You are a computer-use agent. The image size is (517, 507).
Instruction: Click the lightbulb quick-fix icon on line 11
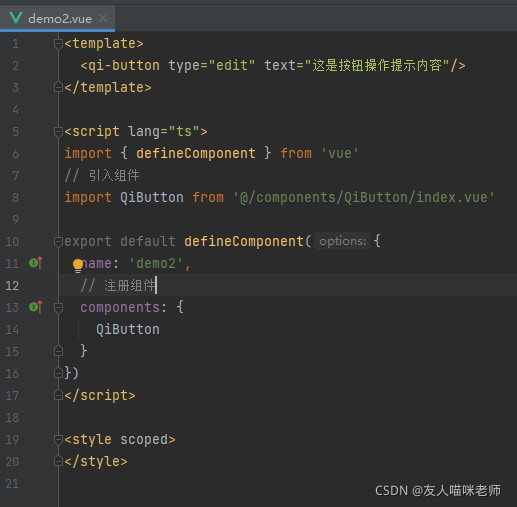point(78,266)
